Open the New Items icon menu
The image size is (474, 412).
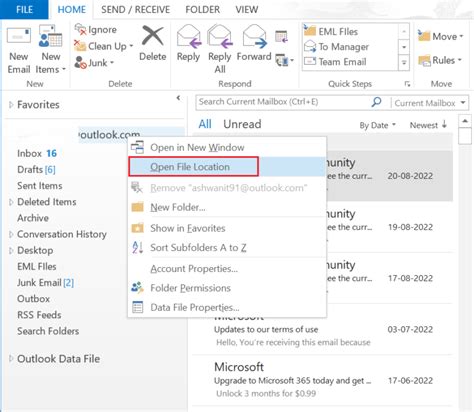point(51,37)
